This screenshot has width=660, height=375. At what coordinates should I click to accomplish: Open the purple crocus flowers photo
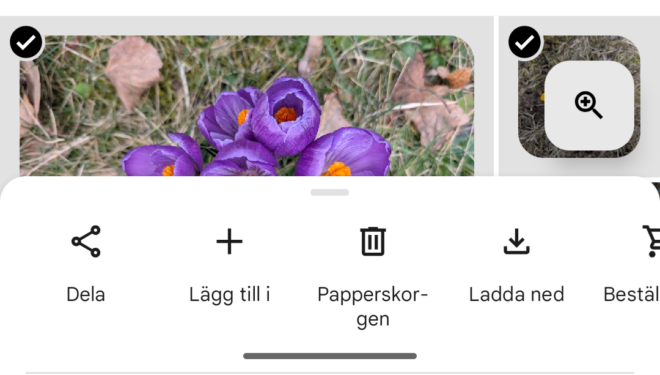247,106
